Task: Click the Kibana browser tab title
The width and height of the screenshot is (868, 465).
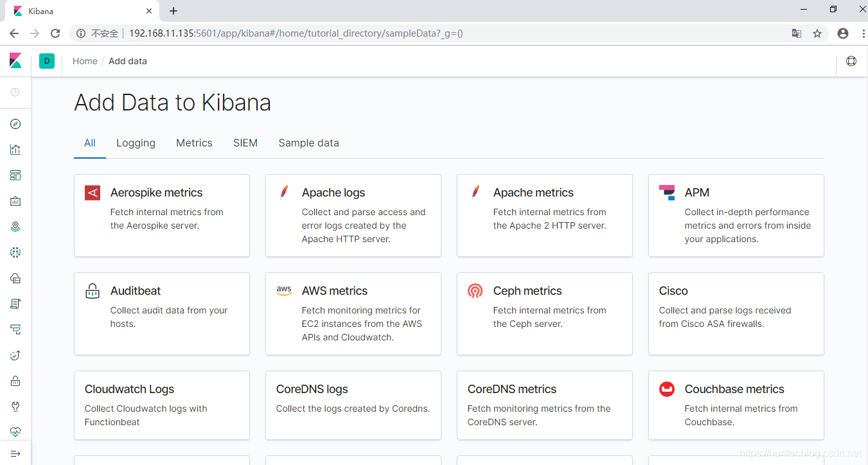Action: 41,12
